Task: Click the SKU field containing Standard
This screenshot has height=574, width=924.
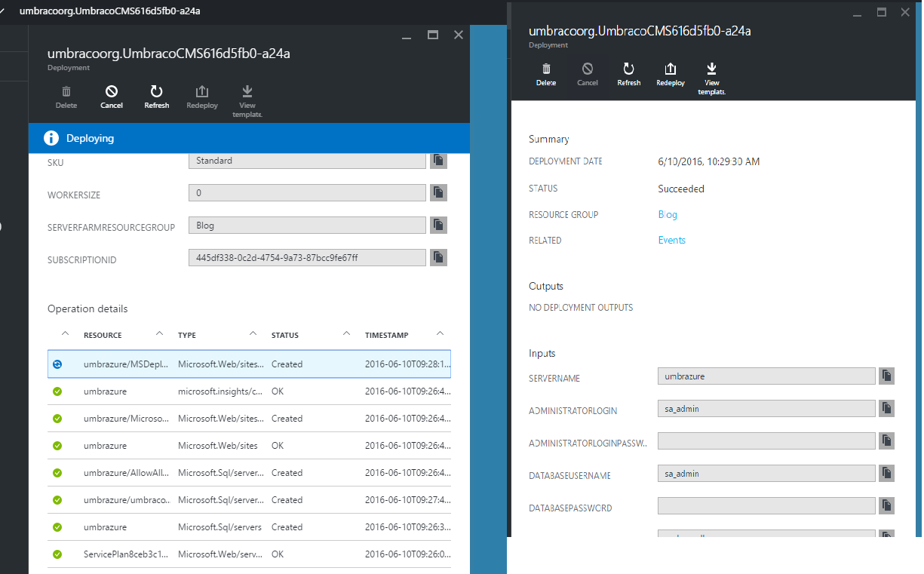Action: (x=307, y=161)
